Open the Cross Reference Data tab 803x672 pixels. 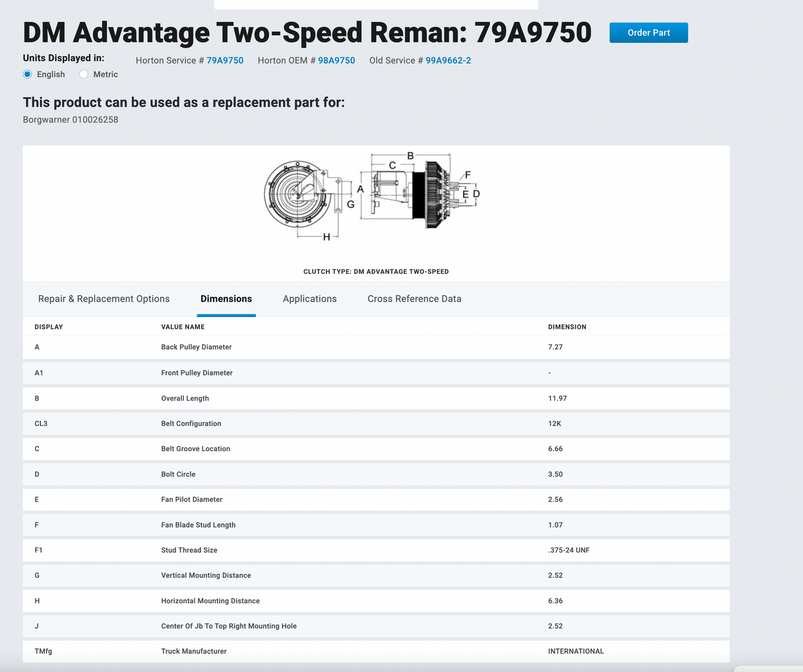[414, 299]
